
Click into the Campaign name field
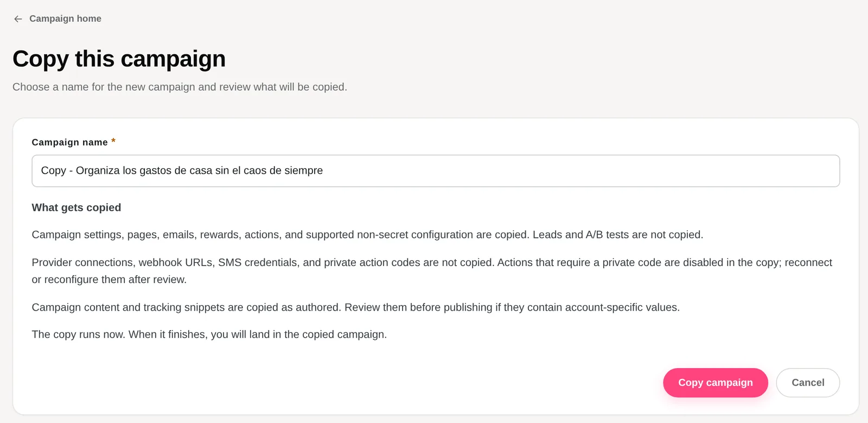[436, 171]
